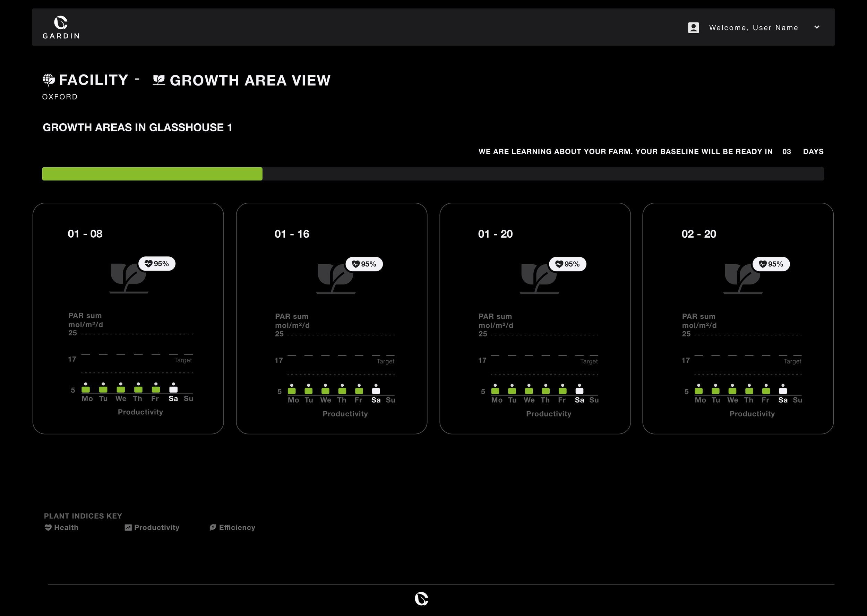
Task: Click the Facility globe icon
Action: (x=49, y=80)
